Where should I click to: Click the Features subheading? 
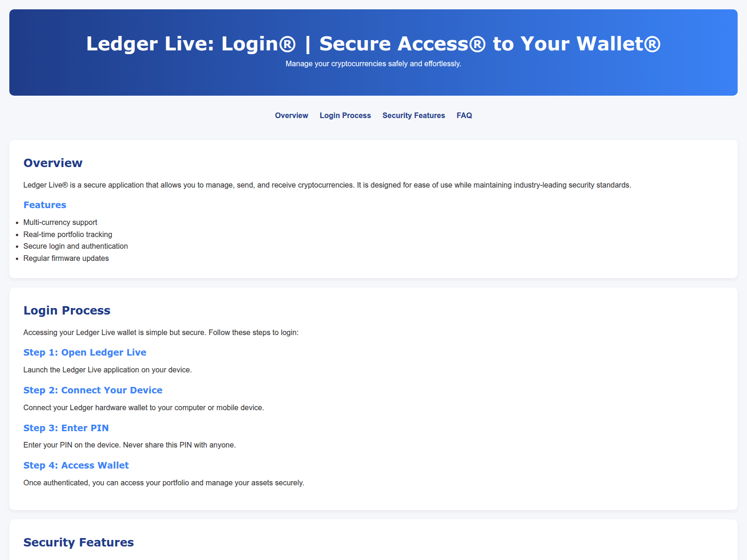45,205
